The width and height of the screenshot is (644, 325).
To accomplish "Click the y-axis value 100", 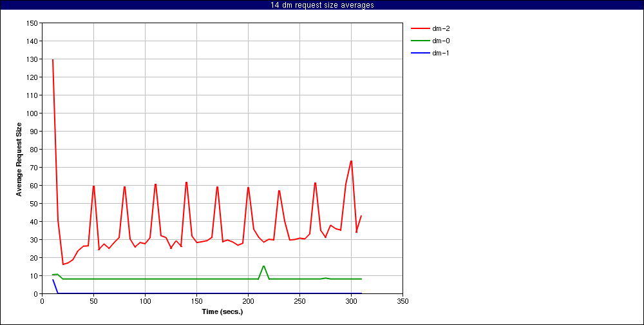I will (33, 113).
